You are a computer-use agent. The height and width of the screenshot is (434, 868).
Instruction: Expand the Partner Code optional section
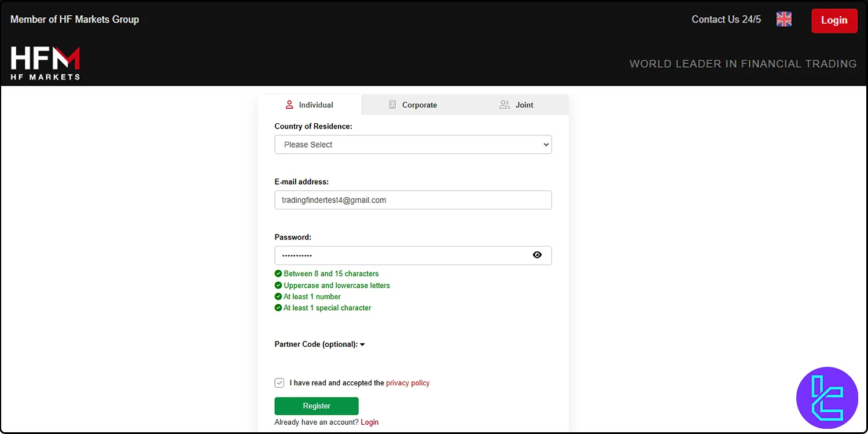tap(319, 344)
